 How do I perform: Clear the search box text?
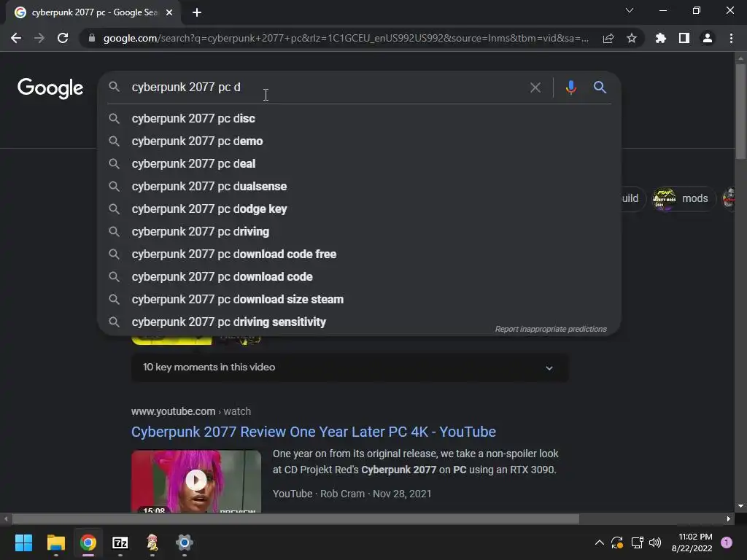(x=535, y=87)
